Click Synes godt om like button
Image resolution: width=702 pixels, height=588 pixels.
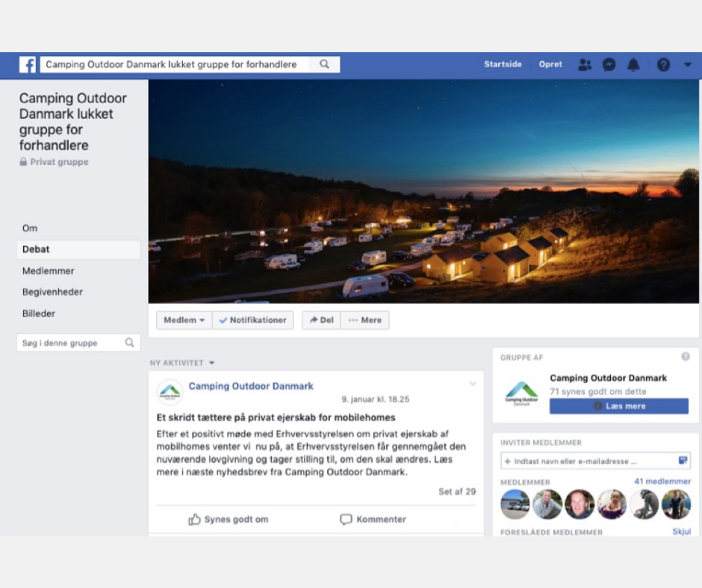229,519
